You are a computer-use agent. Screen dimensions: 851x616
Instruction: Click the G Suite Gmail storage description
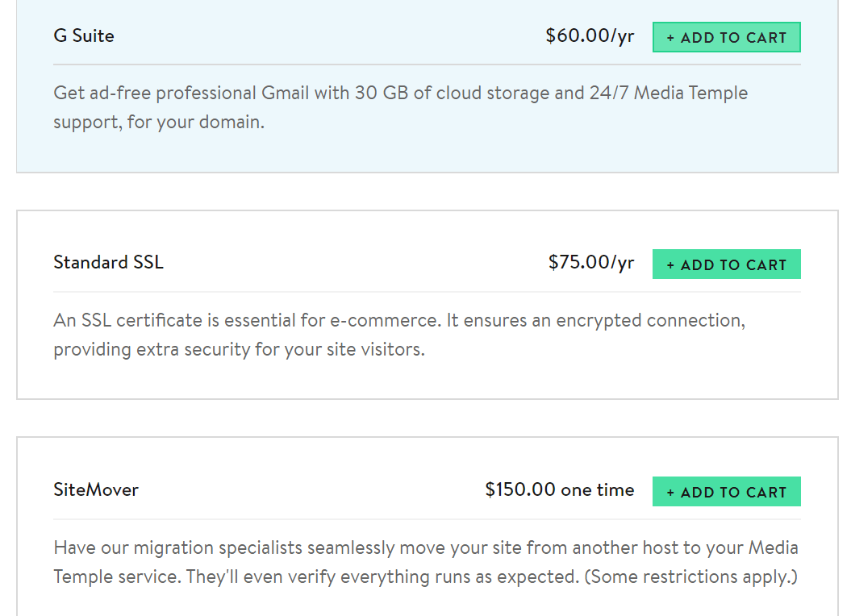(x=401, y=107)
